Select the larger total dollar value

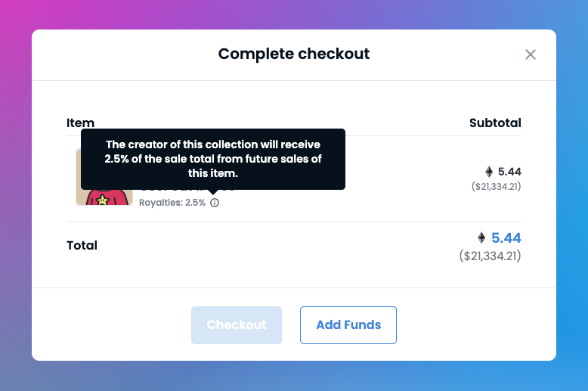pyautogui.click(x=490, y=256)
